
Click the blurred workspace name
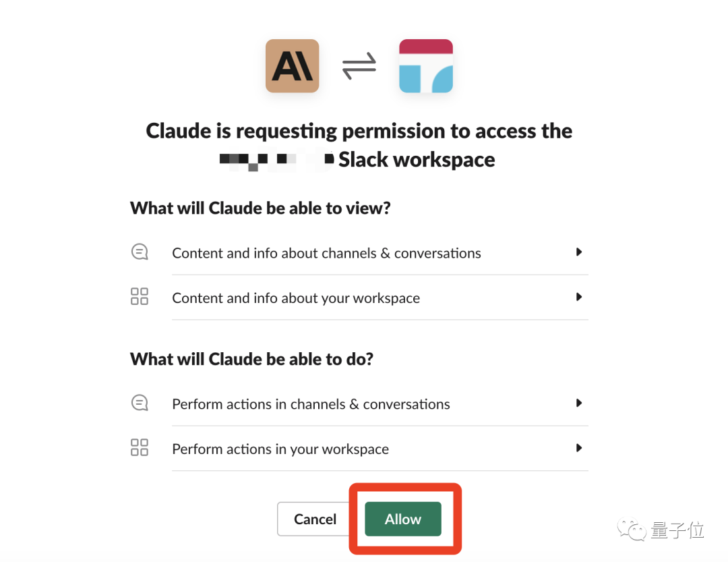[x=276, y=161]
